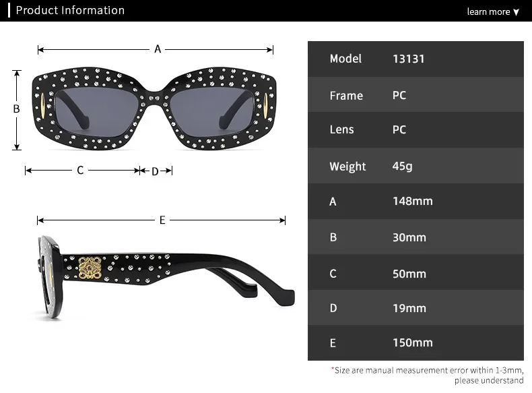Click the 148mm value for A
Viewport: 532px width, 393px height.
click(x=413, y=201)
